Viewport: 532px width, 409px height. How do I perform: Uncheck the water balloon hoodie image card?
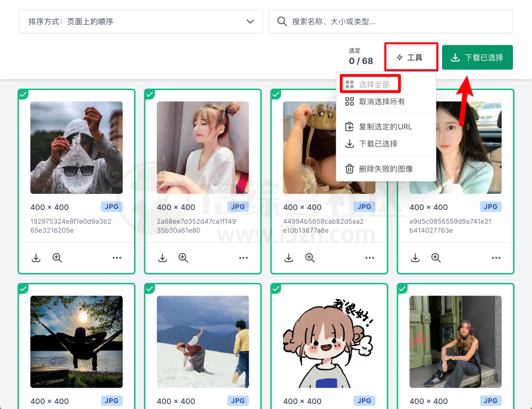point(23,94)
